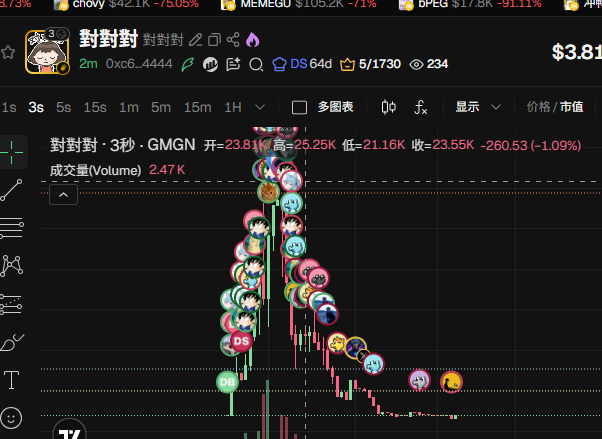Click the $3.81 price value
Viewport: 602px width, 439px height.
[x=577, y=52]
